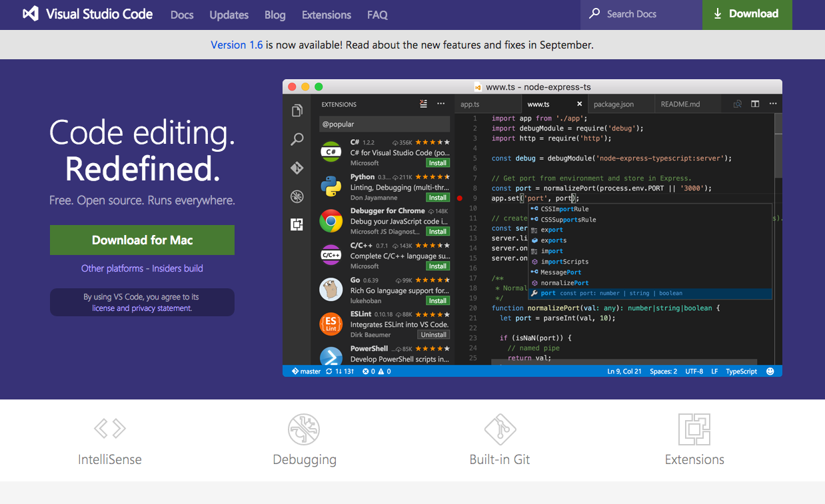Click Spaces: 2 in status bar
Viewport: 825px width, 504px height.
[x=664, y=372]
